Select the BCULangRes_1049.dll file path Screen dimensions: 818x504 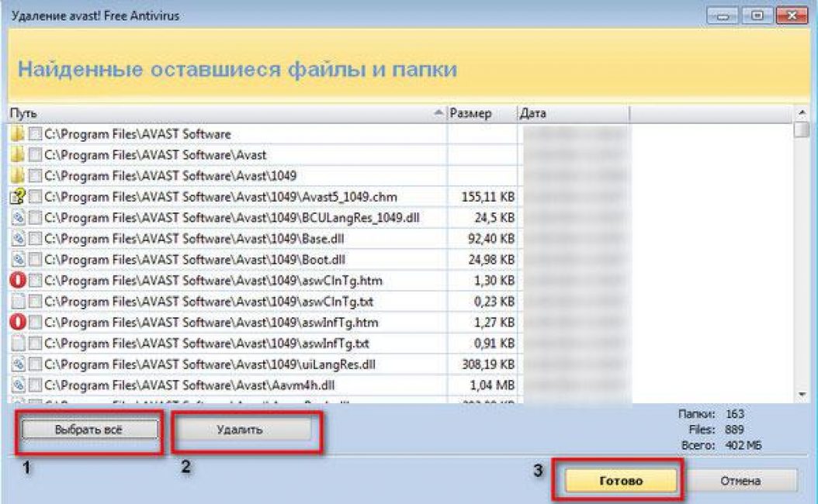click(232, 218)
